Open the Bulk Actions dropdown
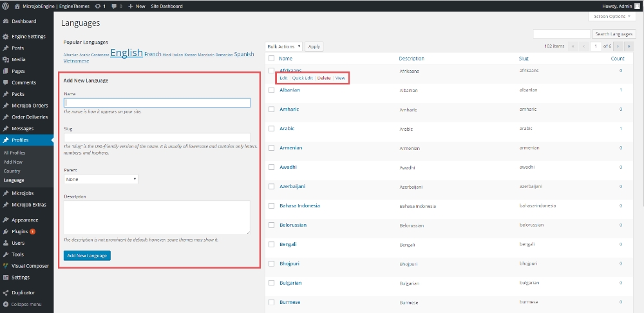The height and width of the screenshot is (313, 644). click(x=284, y=46)
